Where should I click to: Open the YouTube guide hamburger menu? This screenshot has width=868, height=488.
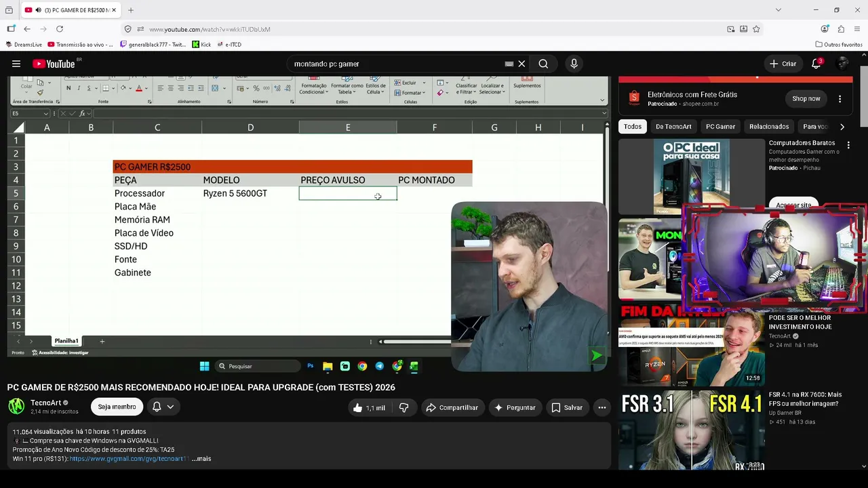[16, 64]
